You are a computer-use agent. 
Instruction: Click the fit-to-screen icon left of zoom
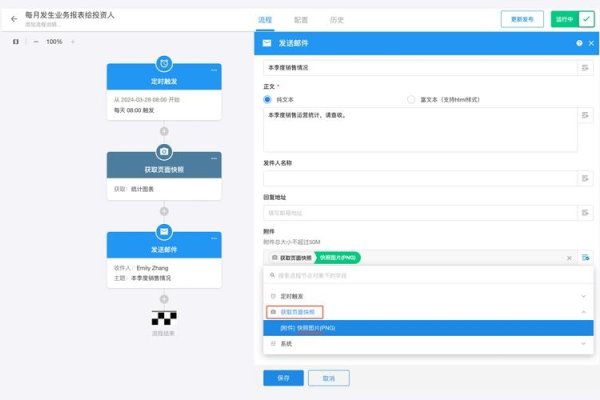click(x=16, y=41)
